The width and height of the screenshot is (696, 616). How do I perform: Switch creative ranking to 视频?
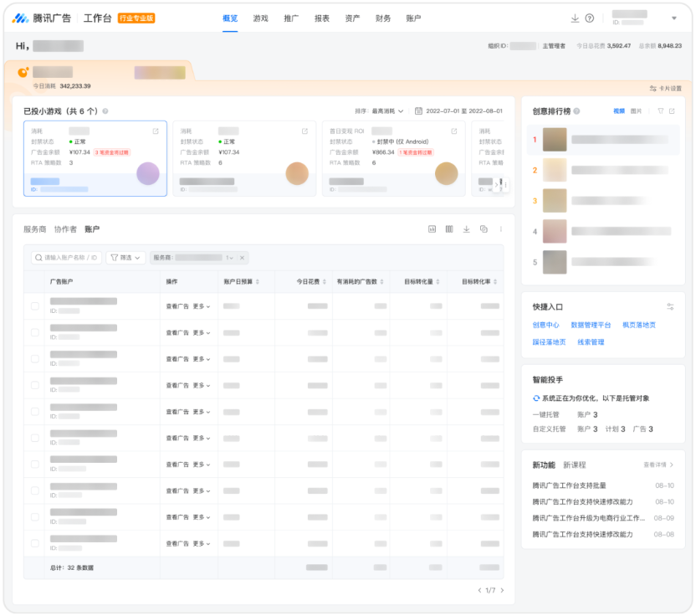point(619,111)
